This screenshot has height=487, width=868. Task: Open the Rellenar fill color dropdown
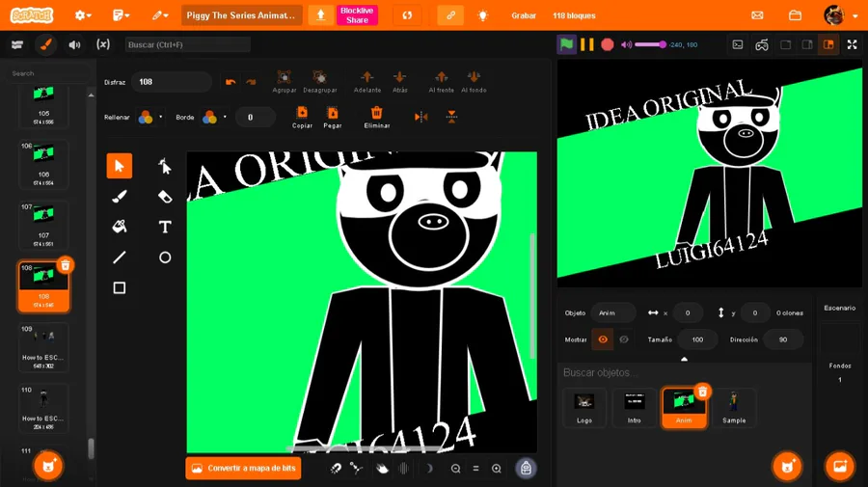tap(161, 118)
